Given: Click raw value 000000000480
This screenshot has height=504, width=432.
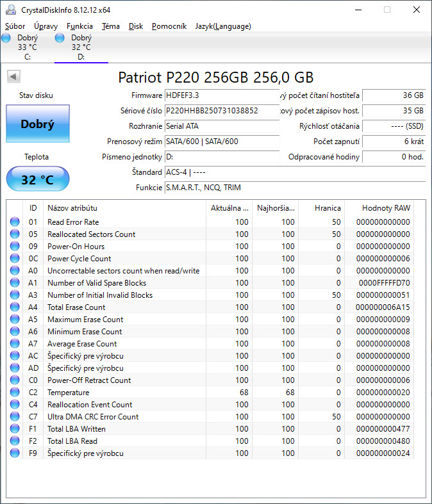Looking at the screenshot, I should 383,441.
